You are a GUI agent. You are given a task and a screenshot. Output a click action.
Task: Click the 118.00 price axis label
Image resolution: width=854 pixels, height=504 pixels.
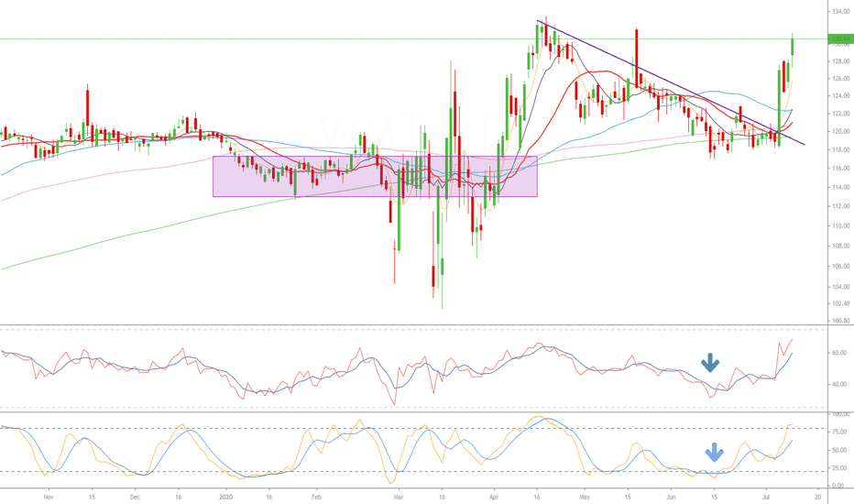tap(841, 149)
